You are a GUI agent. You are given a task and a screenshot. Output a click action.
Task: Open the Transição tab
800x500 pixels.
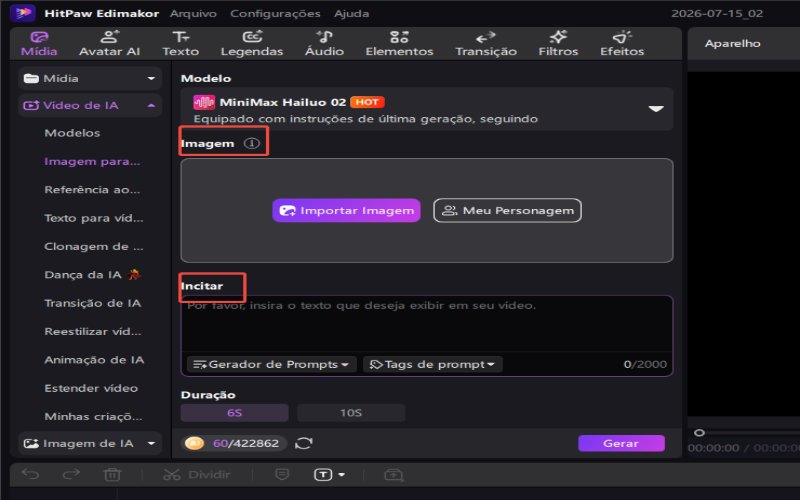click(486, 44)
